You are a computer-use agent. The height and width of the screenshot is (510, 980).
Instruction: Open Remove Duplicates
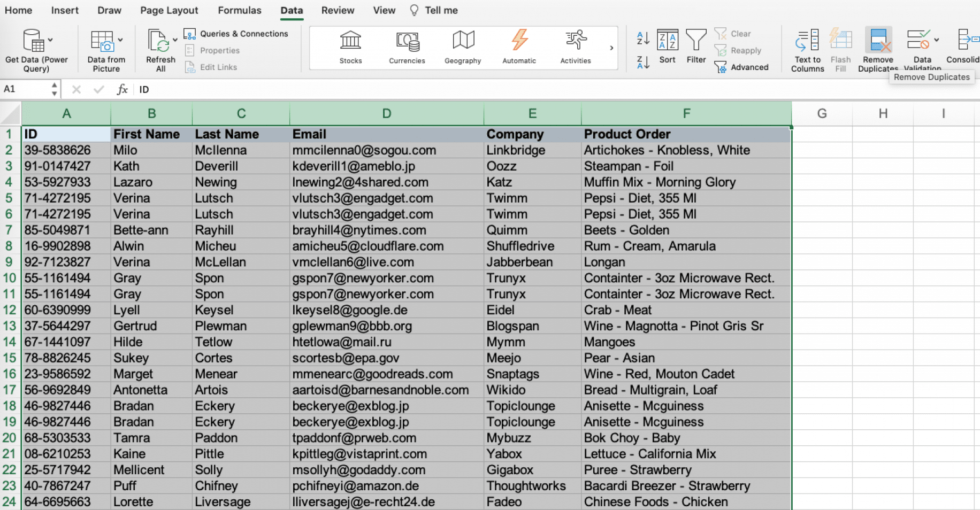(877, 47)
